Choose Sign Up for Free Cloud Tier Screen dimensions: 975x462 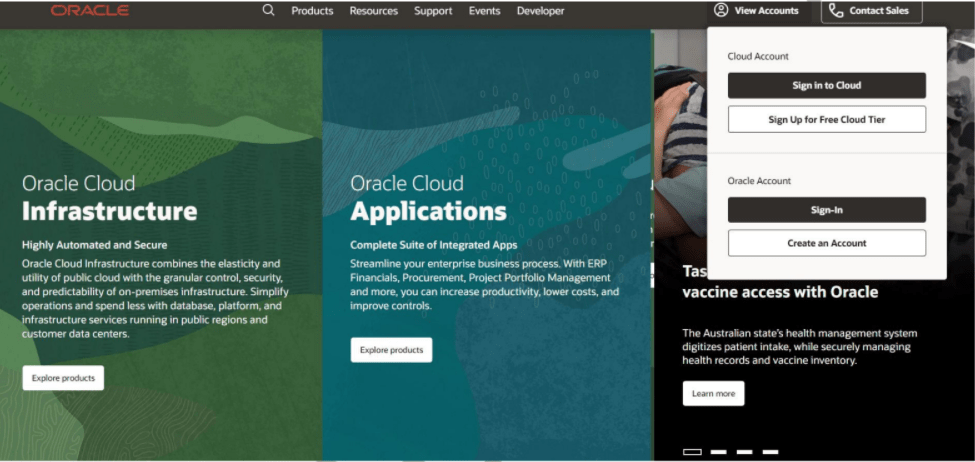point(826,120)
